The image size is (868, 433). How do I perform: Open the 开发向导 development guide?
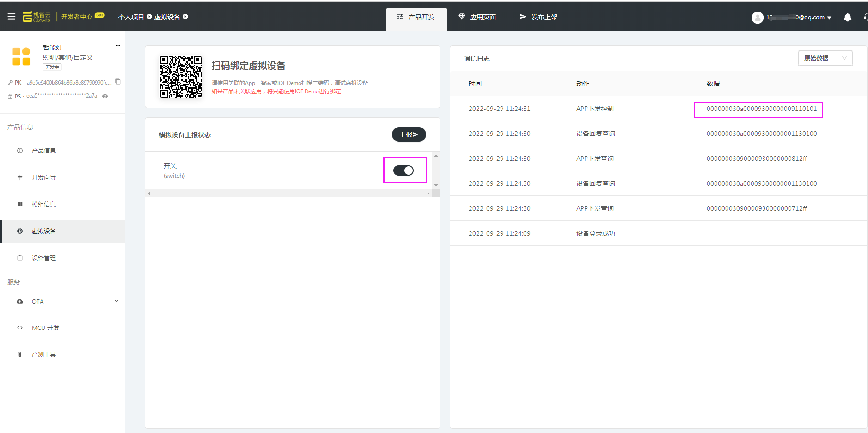(x=44, y=177)
